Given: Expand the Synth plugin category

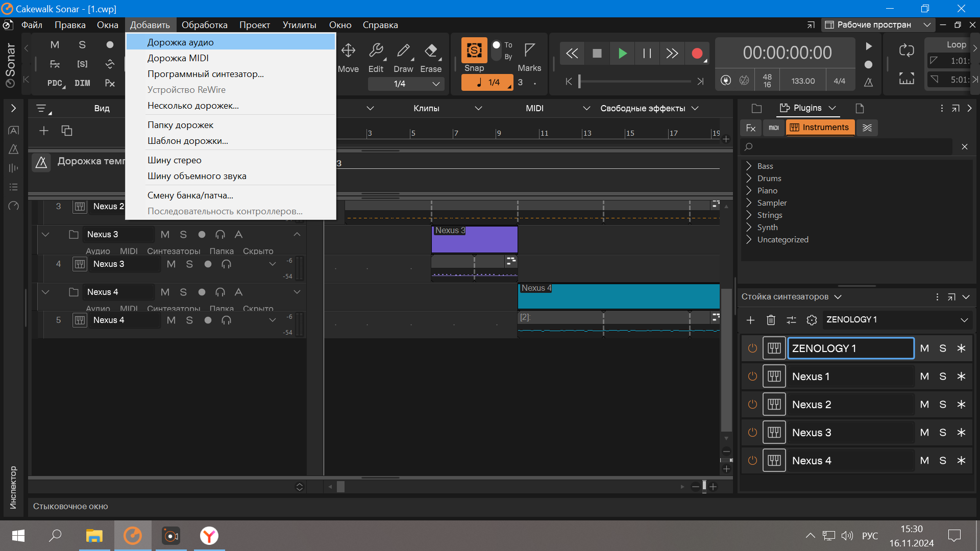Looking at the screenshot, I should pos(749,228).
